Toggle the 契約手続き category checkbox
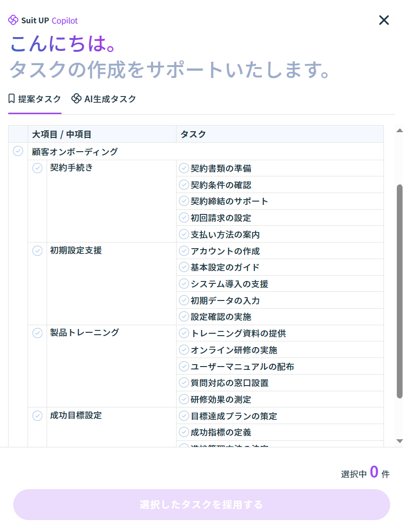Screen dimensions: 403x532 pos(38,168)
